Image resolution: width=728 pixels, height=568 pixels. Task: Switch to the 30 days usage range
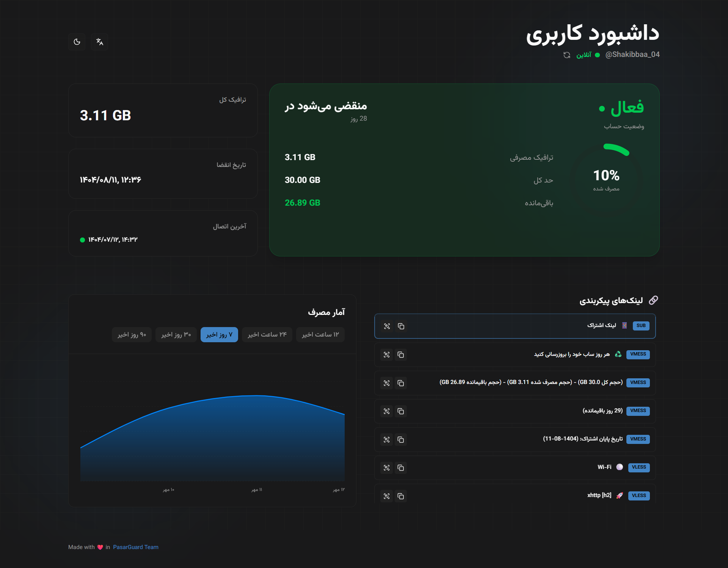pyautogui.click(x=176, y=335)
